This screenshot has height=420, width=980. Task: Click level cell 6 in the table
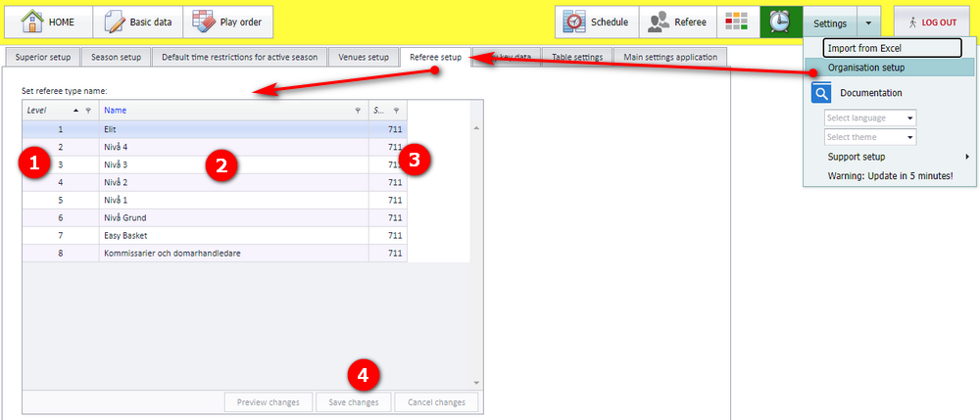click(x=61, y=217)
